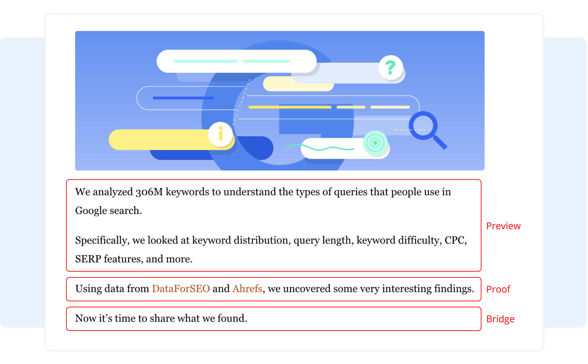Click the yellow info icon
Viewport: 588px width, 364px height.
(x=220, y=134)
